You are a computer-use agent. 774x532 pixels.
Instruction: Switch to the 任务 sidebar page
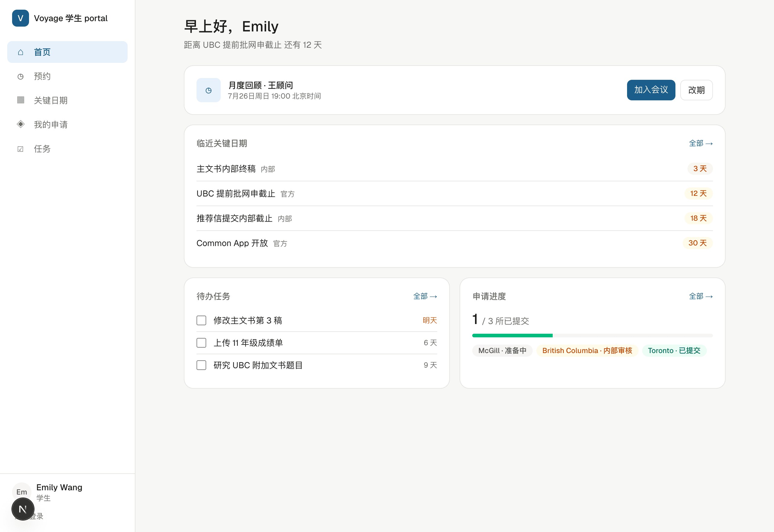click(x=67, y=149)
